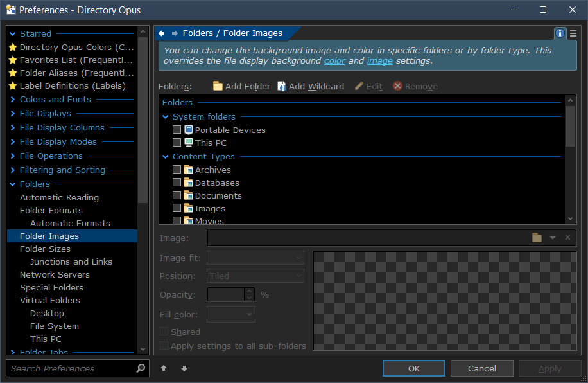Expand the Colors and Fonts section
Screen dimensions: 588x383
[x=13, y=100]
